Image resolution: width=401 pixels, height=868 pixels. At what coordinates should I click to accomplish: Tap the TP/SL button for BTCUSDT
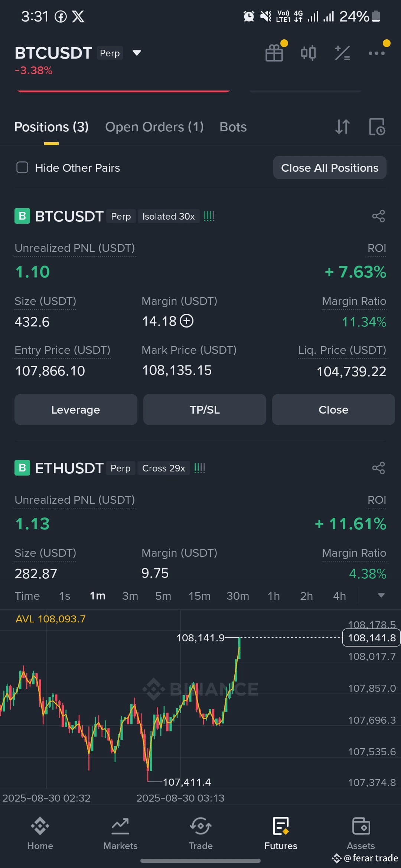[205, 410]
